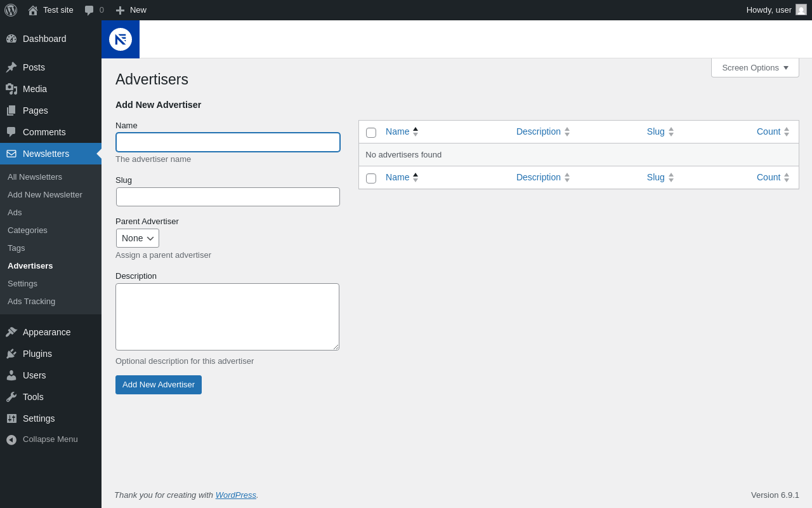The height and width of the screenshot is (508, 812).
Task: Open the Media menu
Action: coord(51,89)
